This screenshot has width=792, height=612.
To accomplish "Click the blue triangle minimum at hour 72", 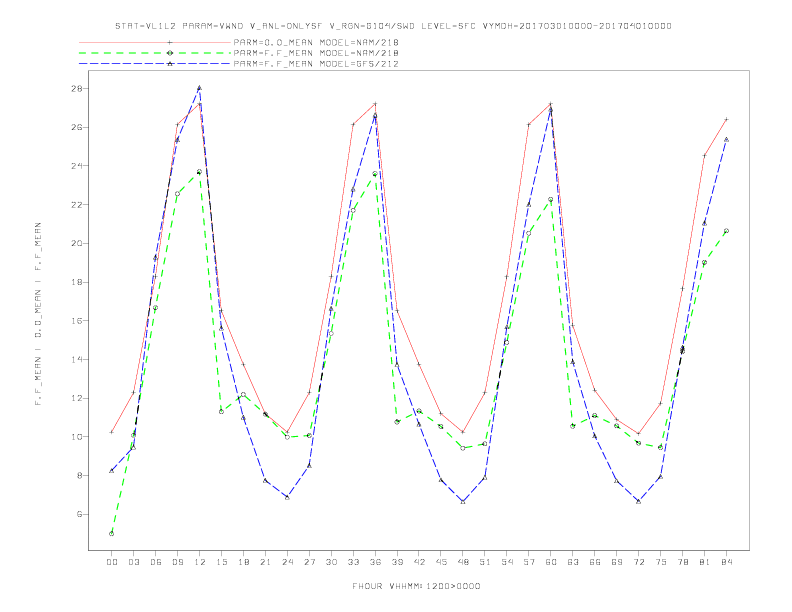I will 639,501.
